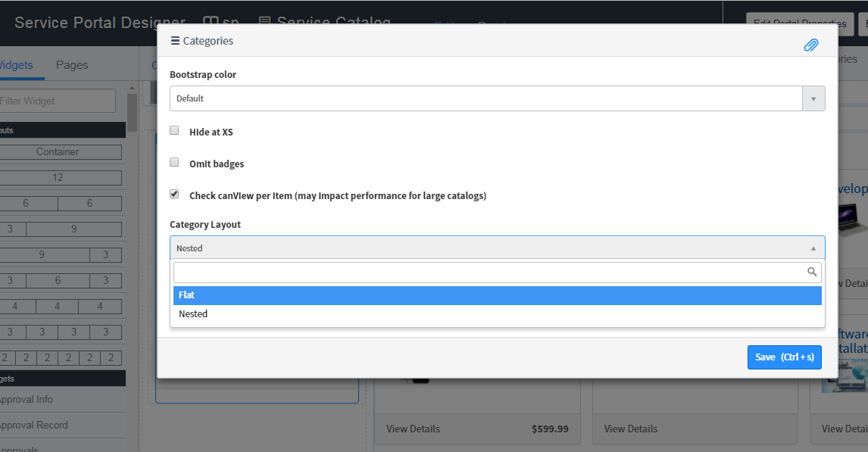Click the magnifier icon in dropdown search

pos(811,272)
